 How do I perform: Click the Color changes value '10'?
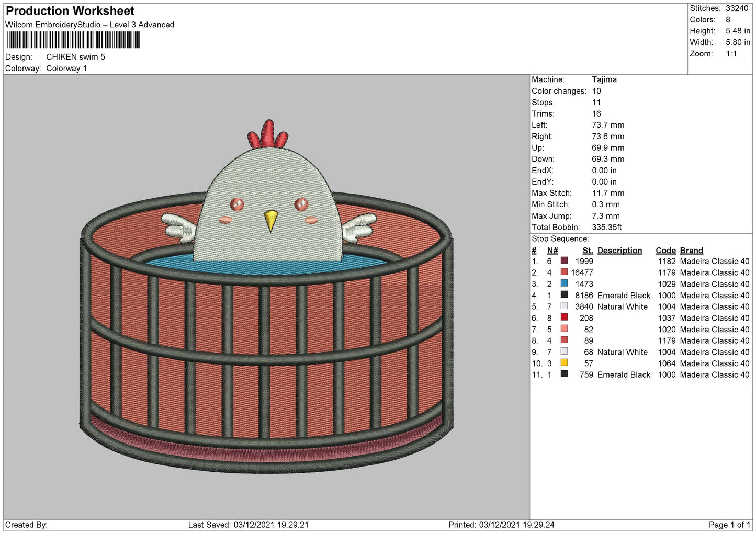tap(596, 91)
